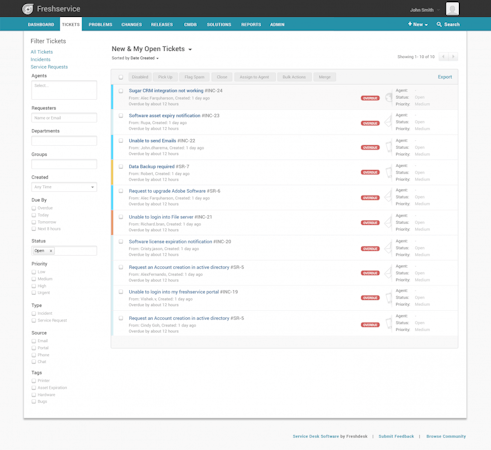Remove the Open status tag

[x=51, y=251]
